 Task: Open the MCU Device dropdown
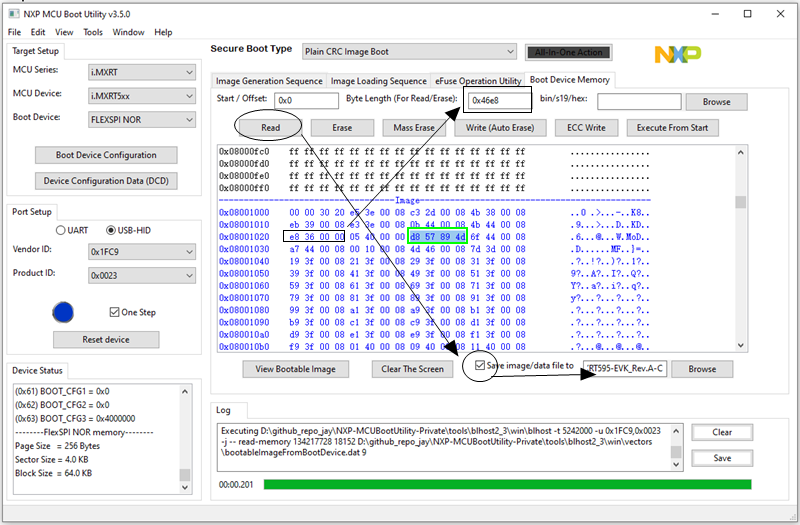point(142,96)
